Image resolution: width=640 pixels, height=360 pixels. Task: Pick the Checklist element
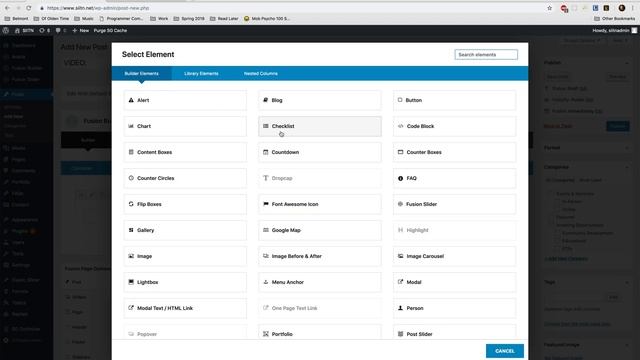[320, 126]
